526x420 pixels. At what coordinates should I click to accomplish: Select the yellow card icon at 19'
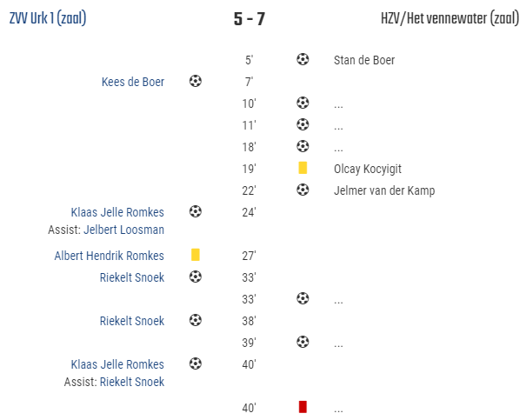303,168
